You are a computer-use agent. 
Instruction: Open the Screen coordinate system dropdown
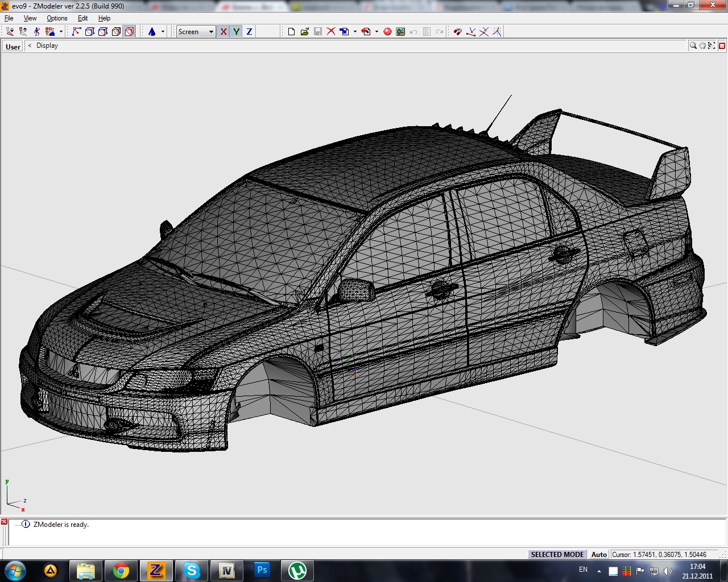pyautogui.click(x=211, y=32)
